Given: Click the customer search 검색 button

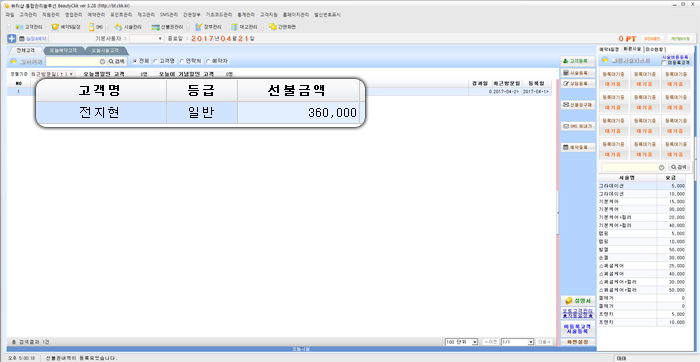Looking at the screenshot, I should [117, 61].
